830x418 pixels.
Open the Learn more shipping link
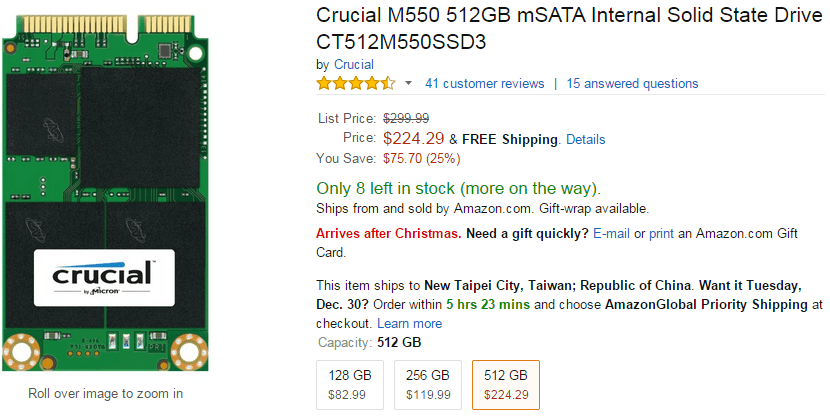coord(409,324)
